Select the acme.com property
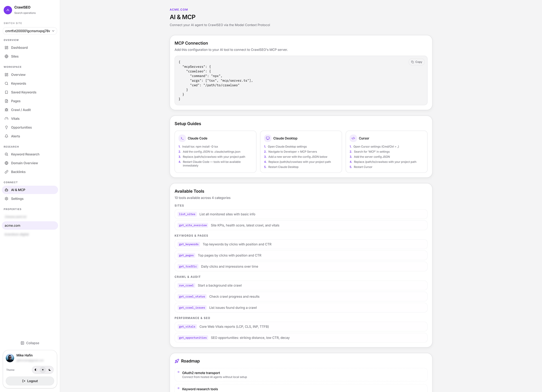 (30, 226)
